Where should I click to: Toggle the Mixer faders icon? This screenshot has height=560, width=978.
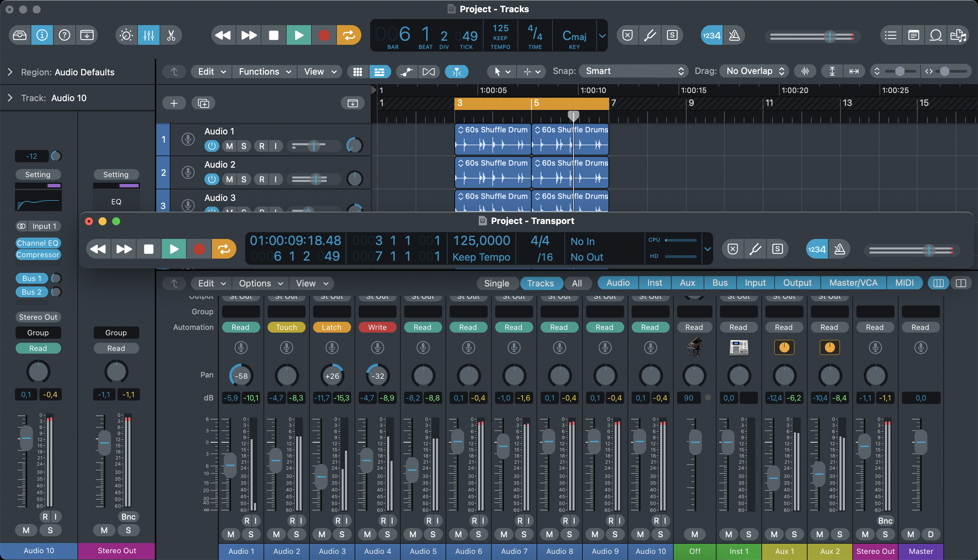(x=148, y=35)
